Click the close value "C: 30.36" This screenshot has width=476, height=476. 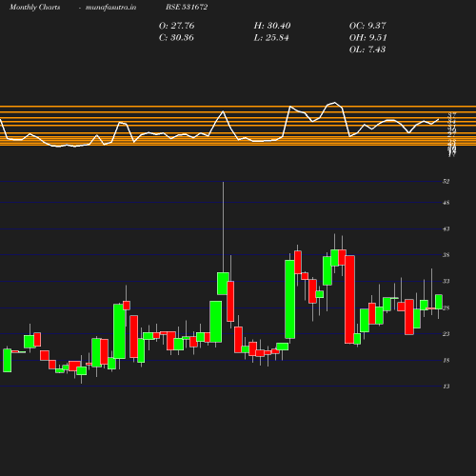(176, 37)
